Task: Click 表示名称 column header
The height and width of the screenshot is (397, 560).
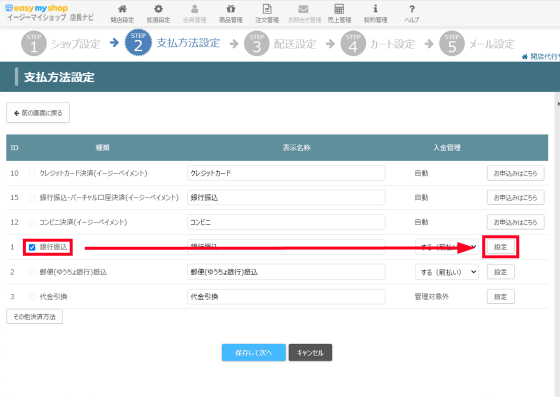Action: click(x=297, y=147)
